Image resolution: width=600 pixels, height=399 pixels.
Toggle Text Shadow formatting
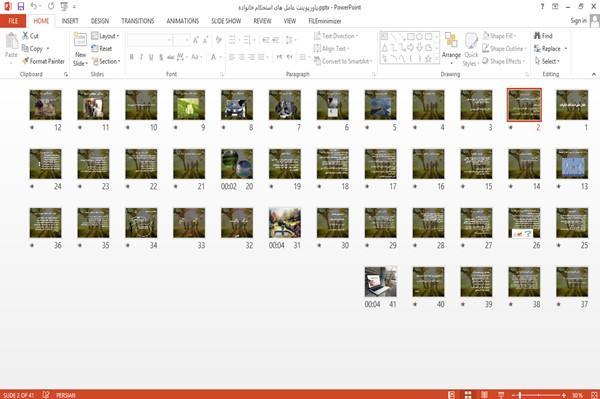pos(161,57)
